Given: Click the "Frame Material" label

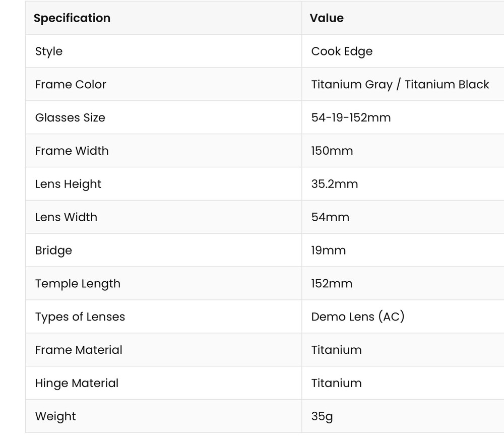Looking at the screenshot, I should tap(79, 350).
